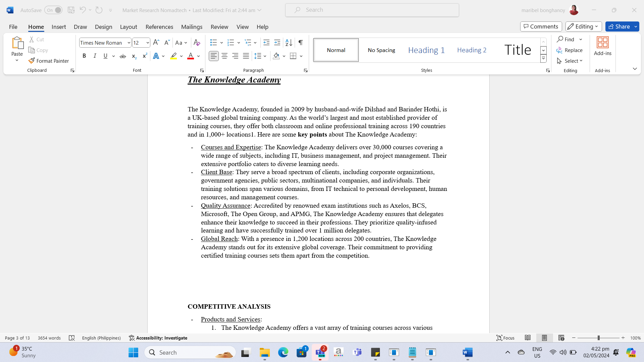Screen dimensions: 644x362
Task: Open the Comments pane
Action: (541, 27)
